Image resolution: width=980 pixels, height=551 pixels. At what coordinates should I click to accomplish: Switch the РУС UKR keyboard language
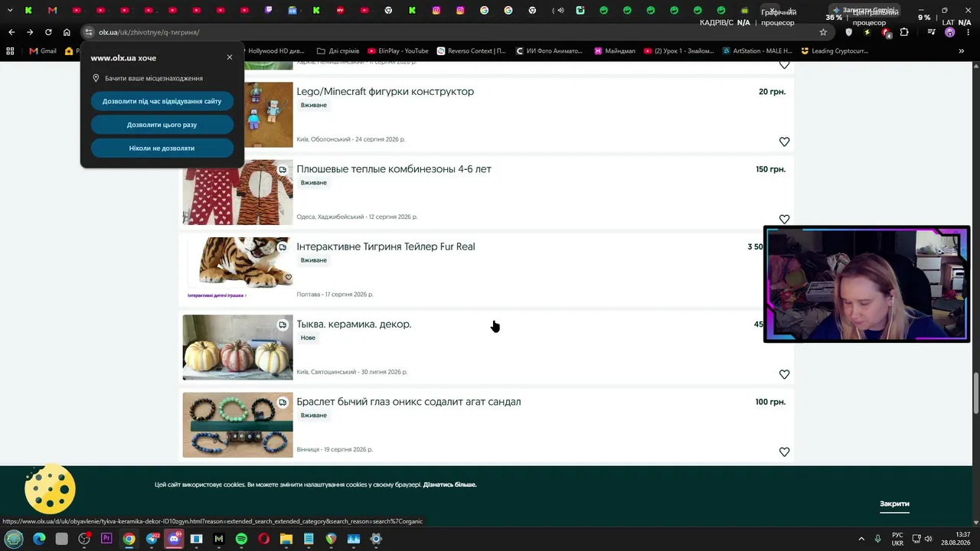[x=897, y=539]
